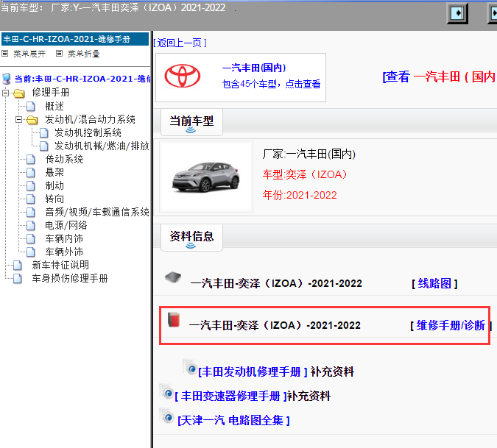Screen dimensions: 497x448
Task: Open 一汽丰田(国内) brand link
Action: (x=254, y=68)
